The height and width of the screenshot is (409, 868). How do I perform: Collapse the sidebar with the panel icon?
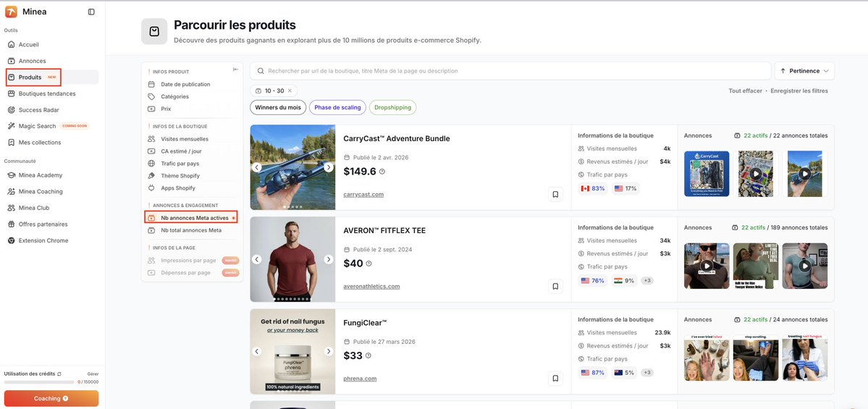[91, 12]
